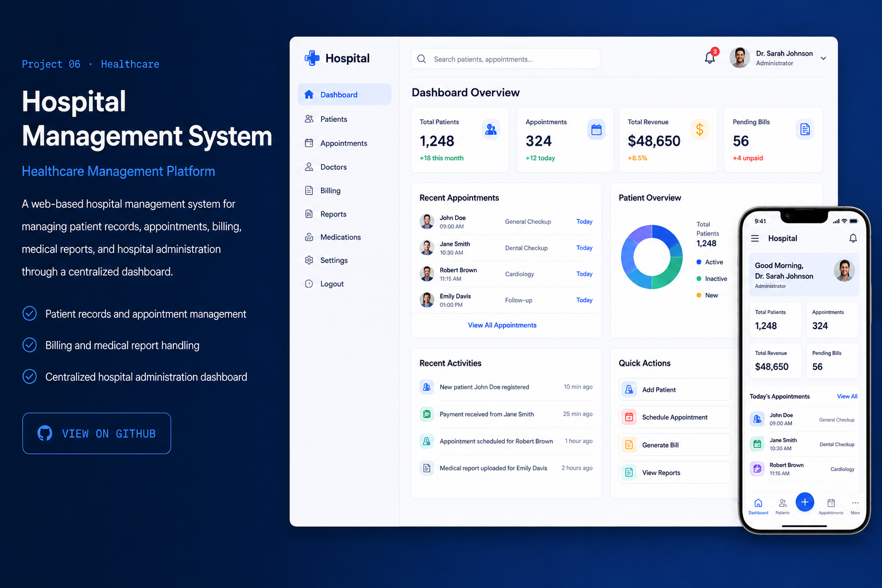
Task: Click Logout in the sidebar
Action: [345, 284]
